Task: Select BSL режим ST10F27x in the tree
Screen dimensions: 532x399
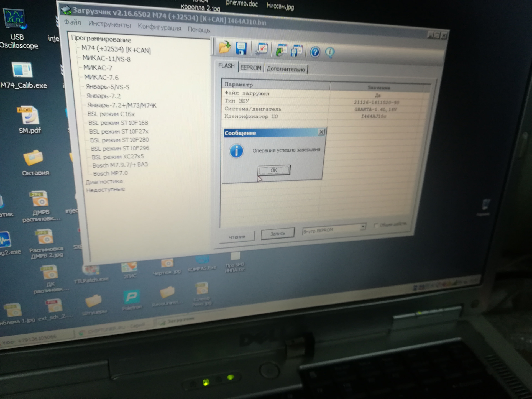Action: point(119,131)
